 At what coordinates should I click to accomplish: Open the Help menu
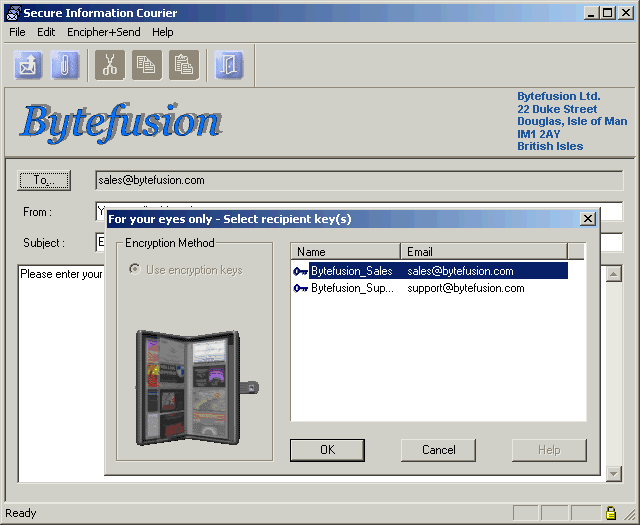pyautogui.click(x=162, y=32)
